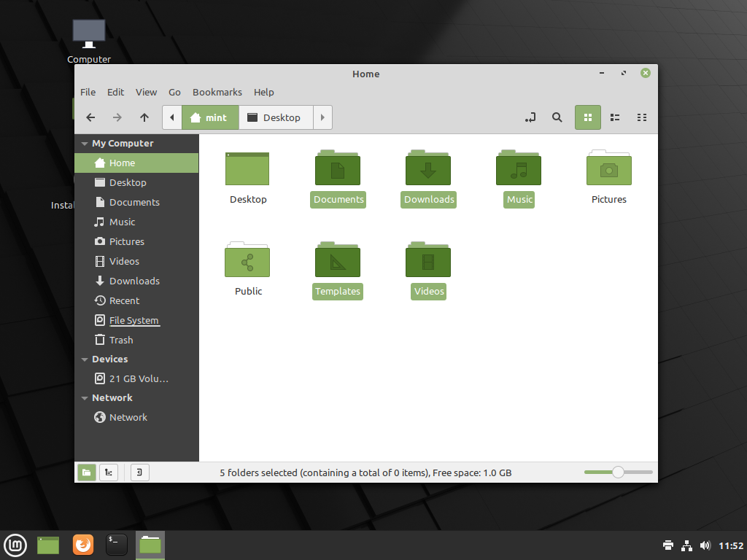Viewport: 747px width, 560px height.
Task: Open Terminal from the taskbar
Action: click(117, 545)
